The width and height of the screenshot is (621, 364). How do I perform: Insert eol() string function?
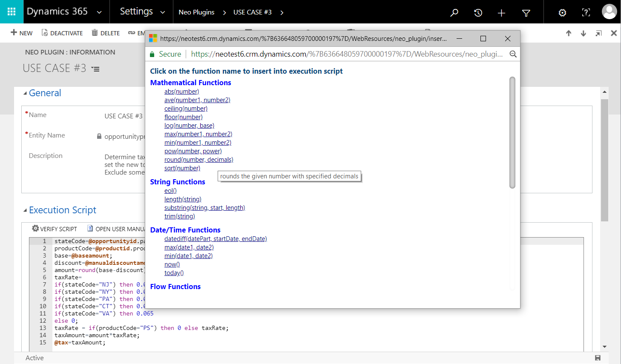coord(170,191)
